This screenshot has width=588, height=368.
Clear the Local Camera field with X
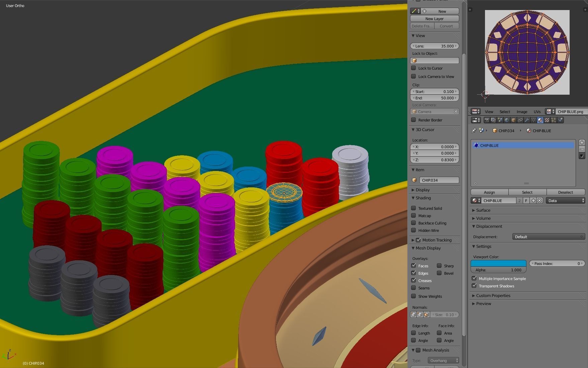tap(456, 111)
